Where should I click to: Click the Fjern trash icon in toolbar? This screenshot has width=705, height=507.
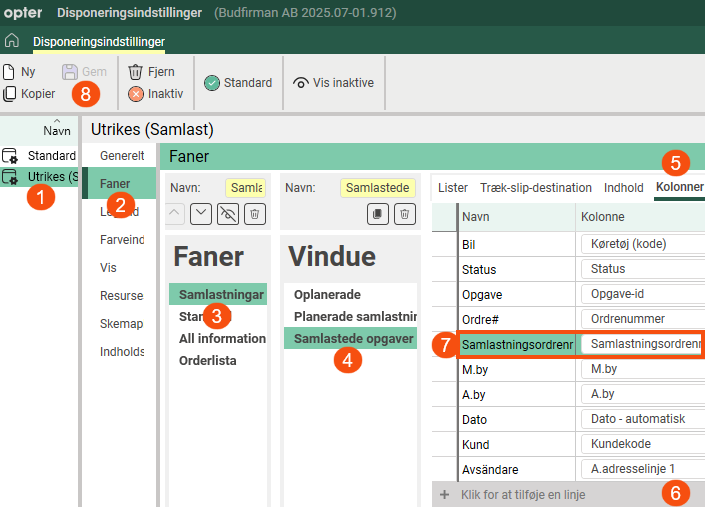pyautogui.click(x=136, y=72)
